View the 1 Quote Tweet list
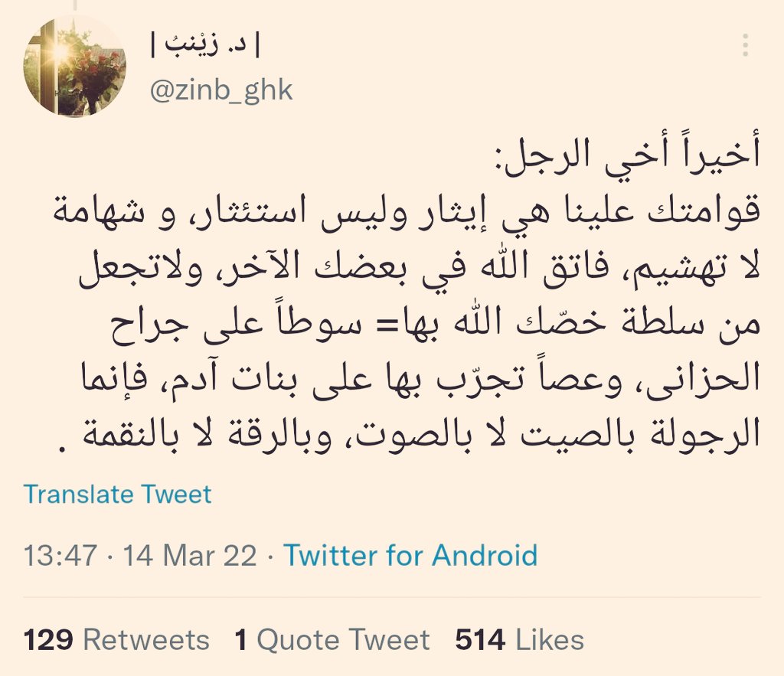784x676 pixels. (332, 640)
